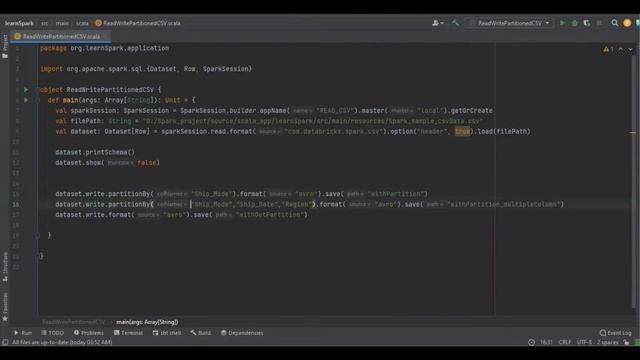This screenshot has height=360, width=640.
Task: Click main(args: Array[String]) editor breadcrumb
Action: point(147,322)
